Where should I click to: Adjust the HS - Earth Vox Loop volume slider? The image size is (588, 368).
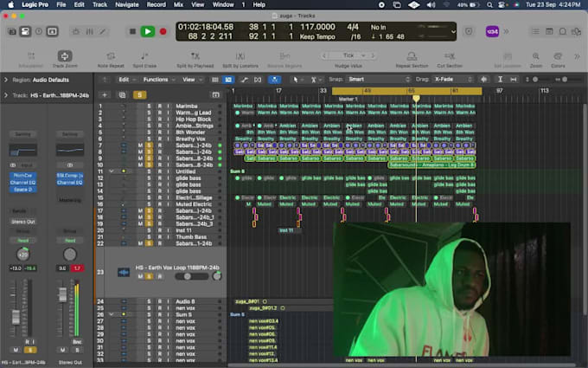click(x=192, y=276)
